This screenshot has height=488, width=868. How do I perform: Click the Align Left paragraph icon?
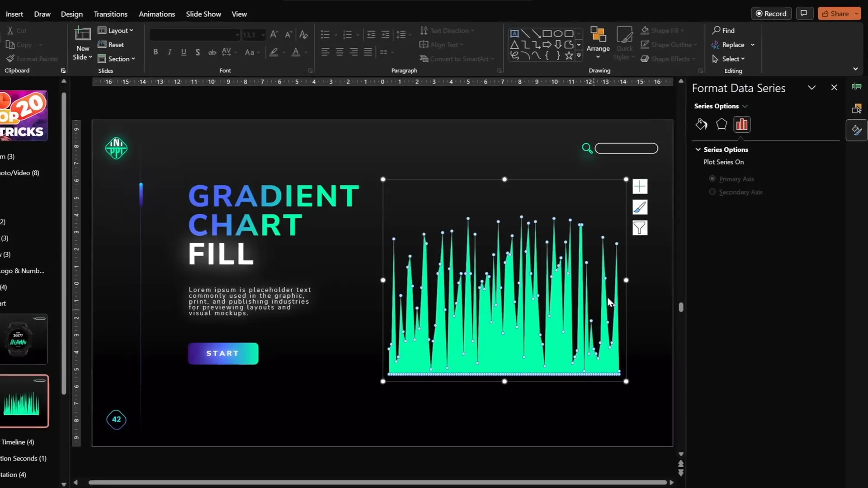[x=325, y=52]
